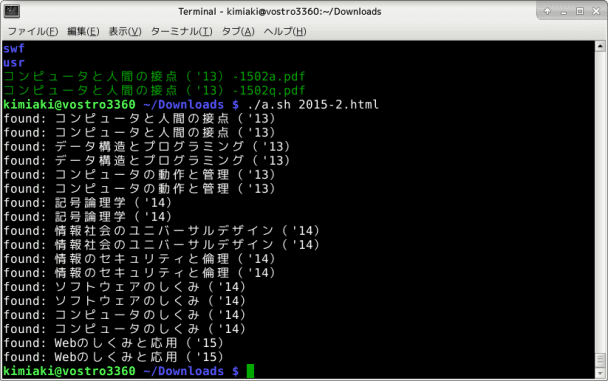
Task: Click the green cursor block at the last prompt
Action: coord(250,371)
